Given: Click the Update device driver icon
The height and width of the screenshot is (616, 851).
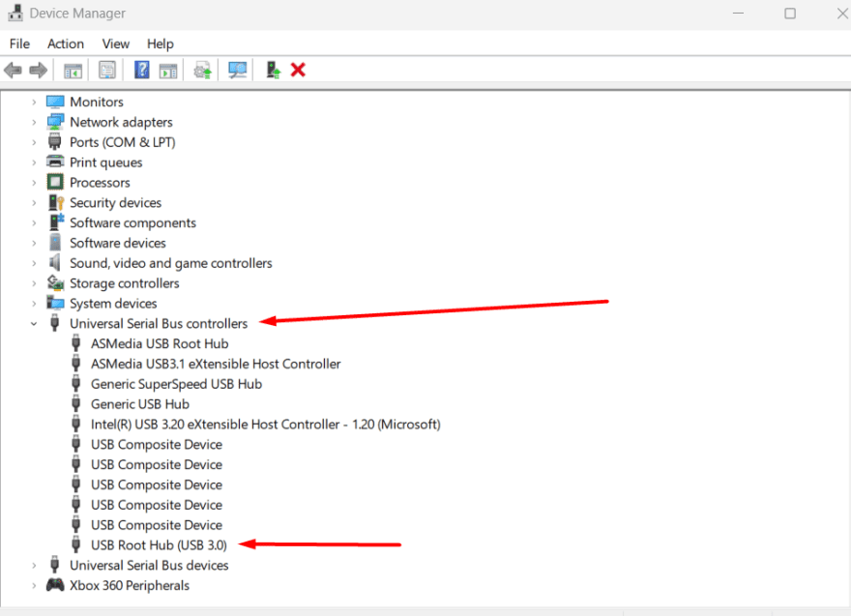Looking at the screenshot, I should click(202, 70).
